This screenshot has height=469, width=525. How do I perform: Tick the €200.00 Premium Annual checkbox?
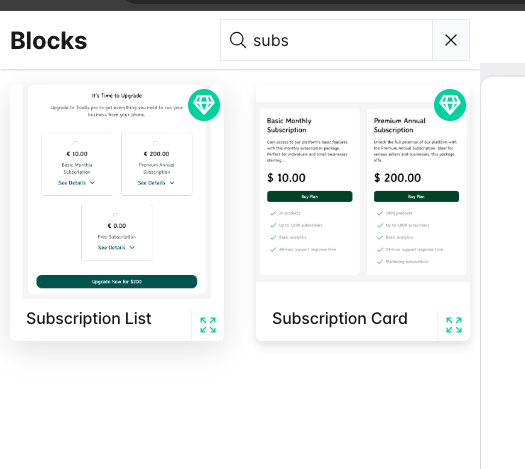tap(155, 143)
